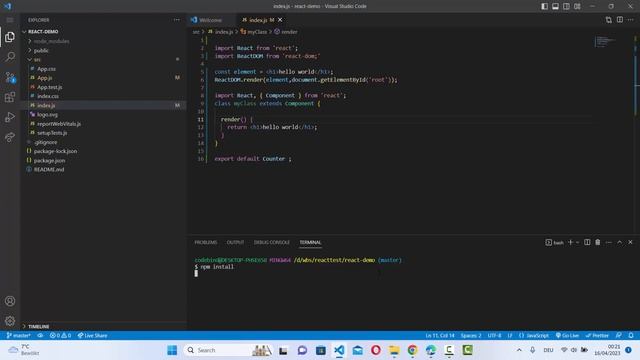Select the TERMINAL panel tab
This screenshot has width=640, height=360.
click(310, 242)
